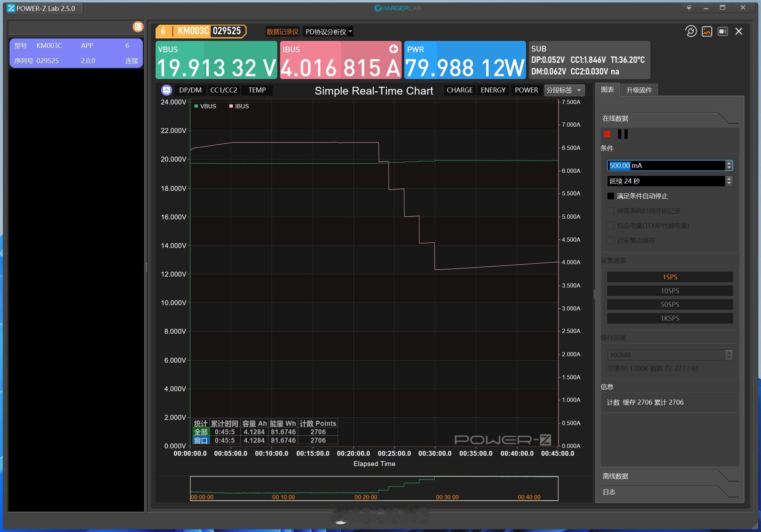Click the arrow icon in IBUS panel
This screenshot has width=761, height=532.
click(393, 49)
